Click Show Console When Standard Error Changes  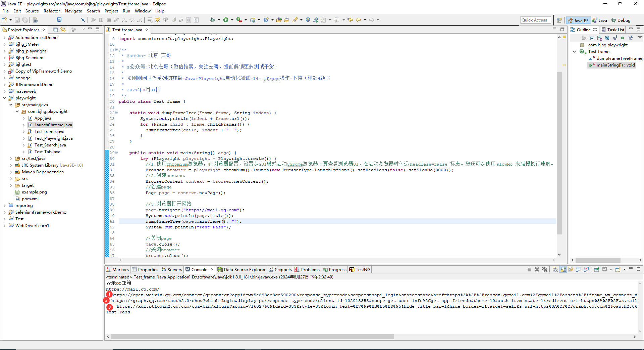pos(586,269)
